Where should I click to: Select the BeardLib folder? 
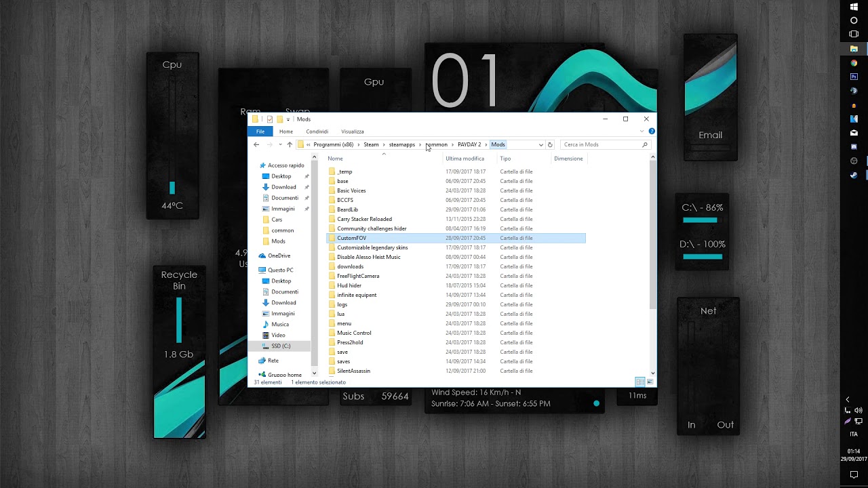coord(347,209)
